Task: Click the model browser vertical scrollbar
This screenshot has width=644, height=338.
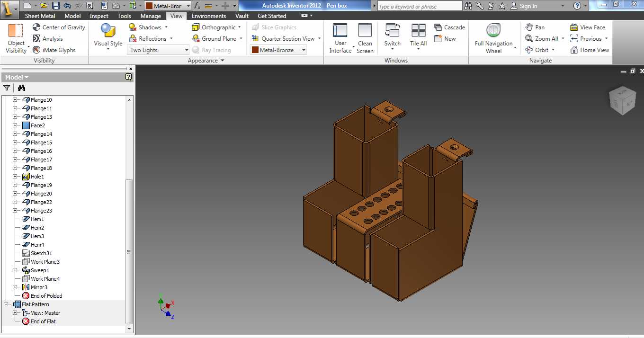Action: point(130,251)
